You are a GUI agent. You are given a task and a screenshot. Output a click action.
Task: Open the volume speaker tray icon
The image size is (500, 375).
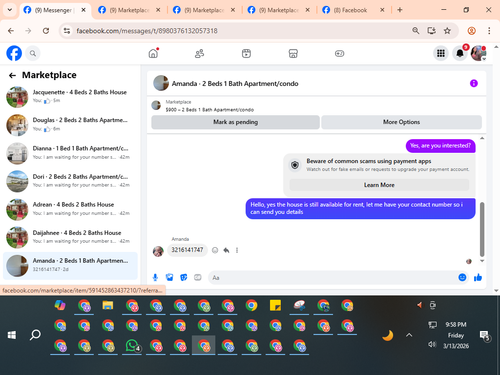click(x=432, y=344)
